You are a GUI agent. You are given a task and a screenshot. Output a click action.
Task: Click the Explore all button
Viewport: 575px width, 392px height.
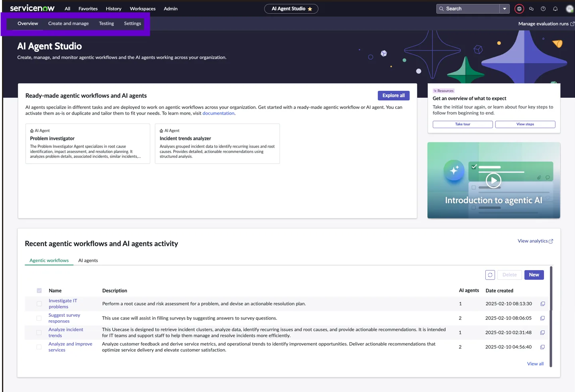[x=394, y=96]
